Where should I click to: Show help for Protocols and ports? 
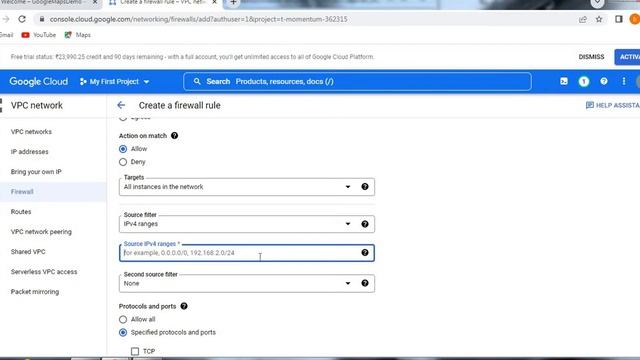184,306
